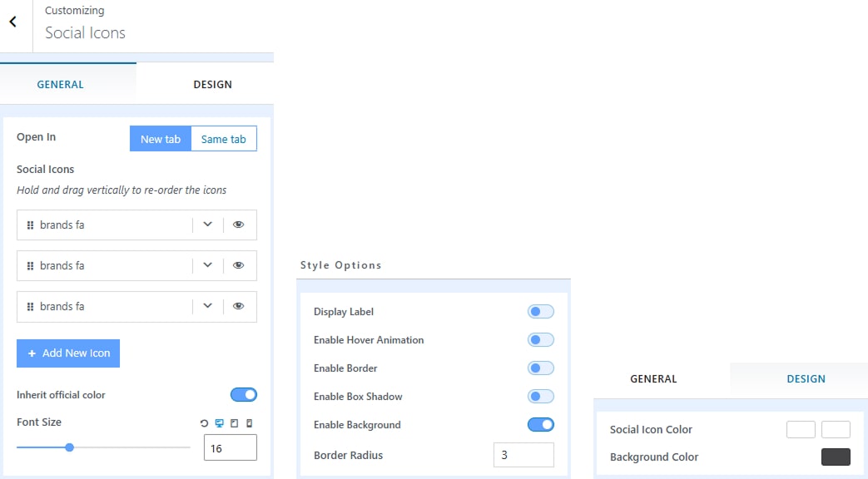Turn off Enable Background toggle
Image resolution: width=868 pixels, height=479 pixels.
pyautogui.click(x=540, y=425)
